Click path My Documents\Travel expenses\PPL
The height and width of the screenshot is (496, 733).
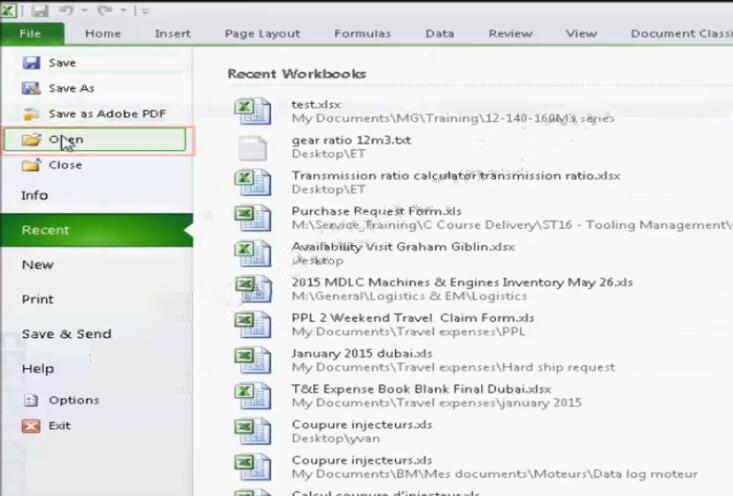[x=408, y=332]
